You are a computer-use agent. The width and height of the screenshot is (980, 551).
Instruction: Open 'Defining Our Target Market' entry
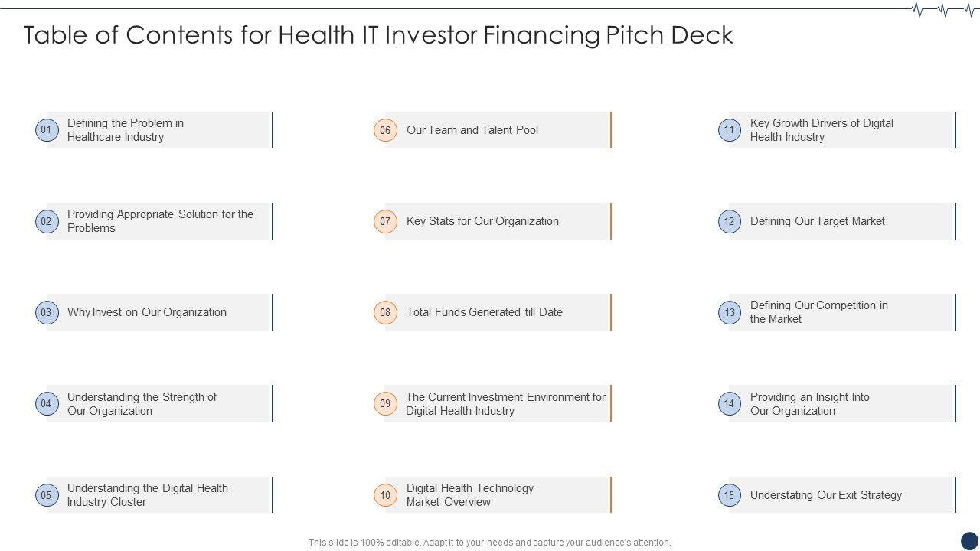coord(817,221)
